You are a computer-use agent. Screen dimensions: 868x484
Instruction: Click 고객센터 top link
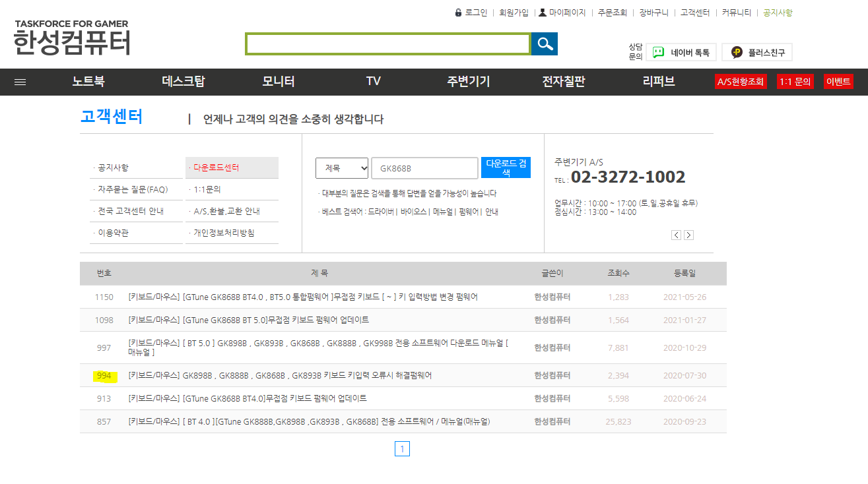coord(695,13)
